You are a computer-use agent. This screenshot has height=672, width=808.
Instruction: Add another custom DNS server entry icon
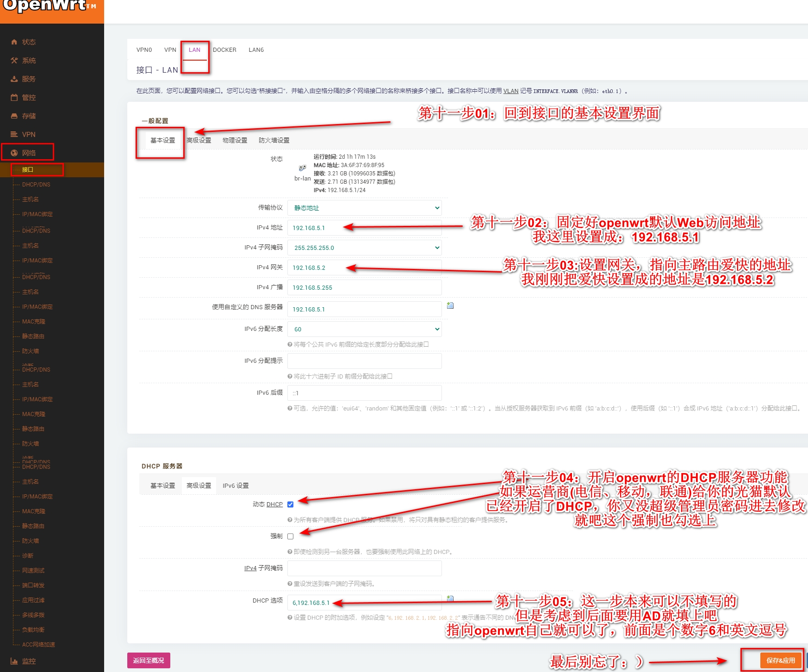tap(450, 305)
